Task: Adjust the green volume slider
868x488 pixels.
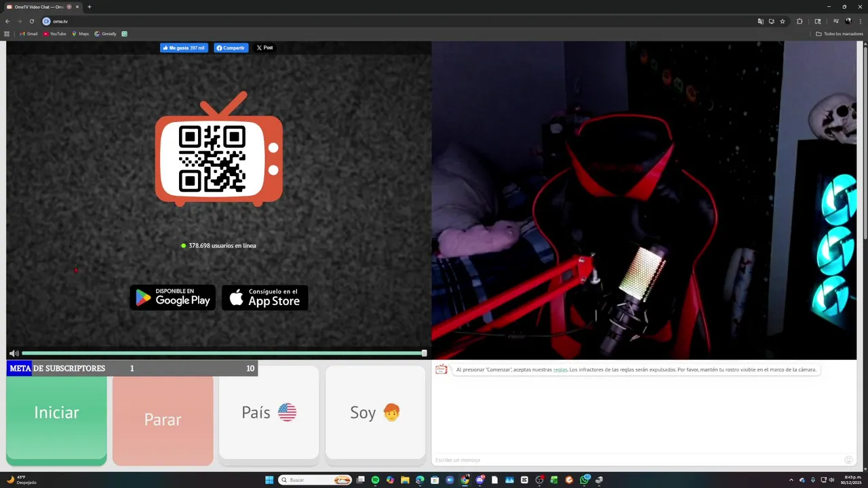Action: tap(224, 353)
